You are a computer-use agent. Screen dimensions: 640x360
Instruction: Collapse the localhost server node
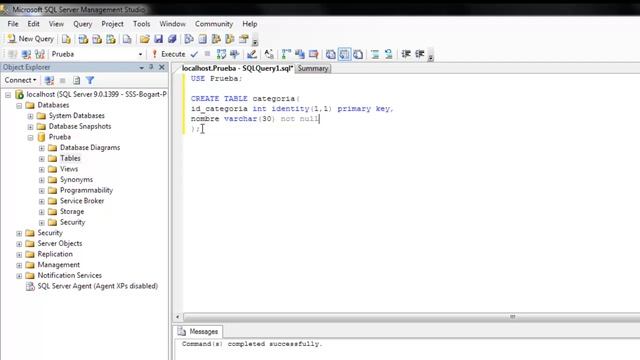8,95
